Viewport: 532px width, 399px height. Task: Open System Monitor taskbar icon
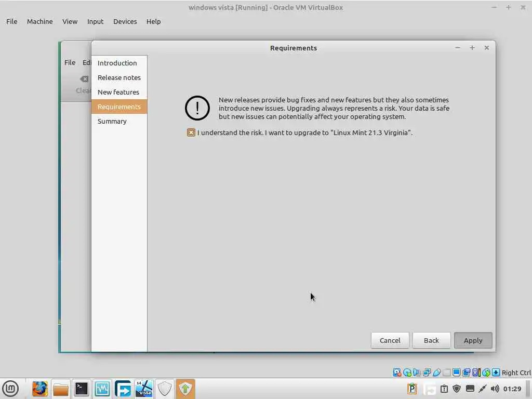(102, 389)
